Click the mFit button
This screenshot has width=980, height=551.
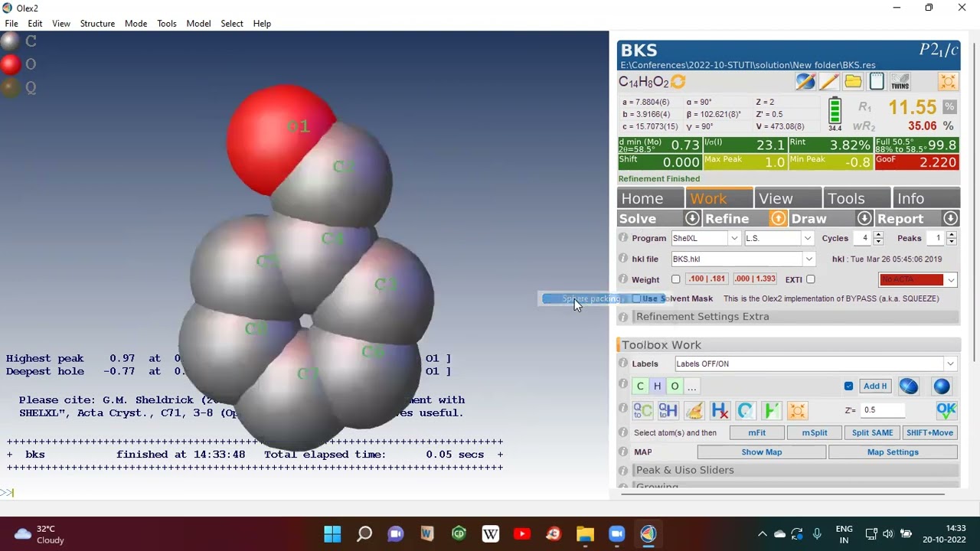click(x=756, y=432)
